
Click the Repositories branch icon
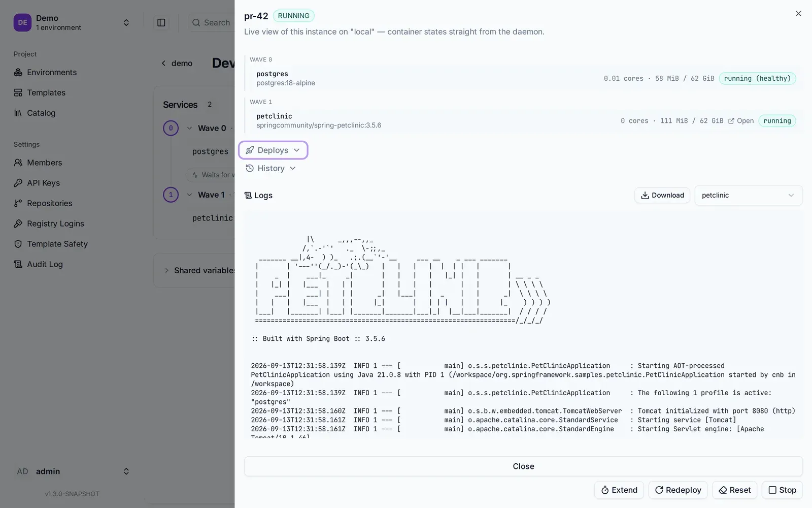point(18,203)
